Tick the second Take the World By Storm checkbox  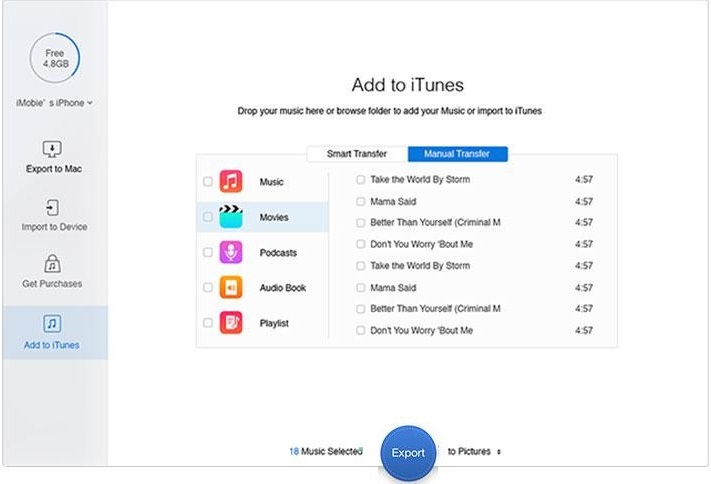pos(360,266)
